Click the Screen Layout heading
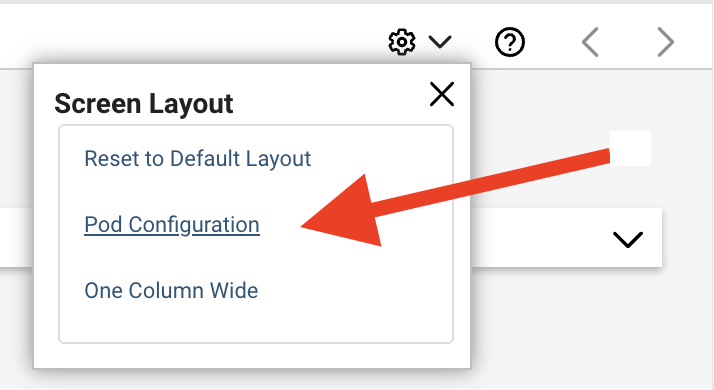 (144, 104)
